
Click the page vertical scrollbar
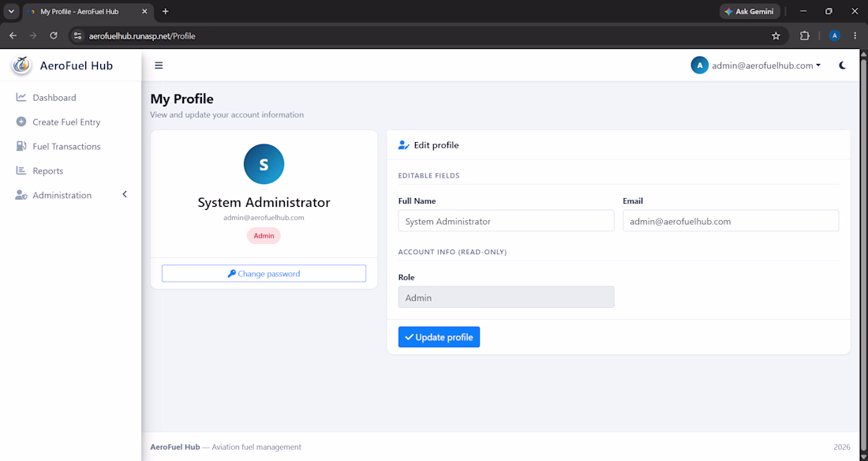coord(863,255)
